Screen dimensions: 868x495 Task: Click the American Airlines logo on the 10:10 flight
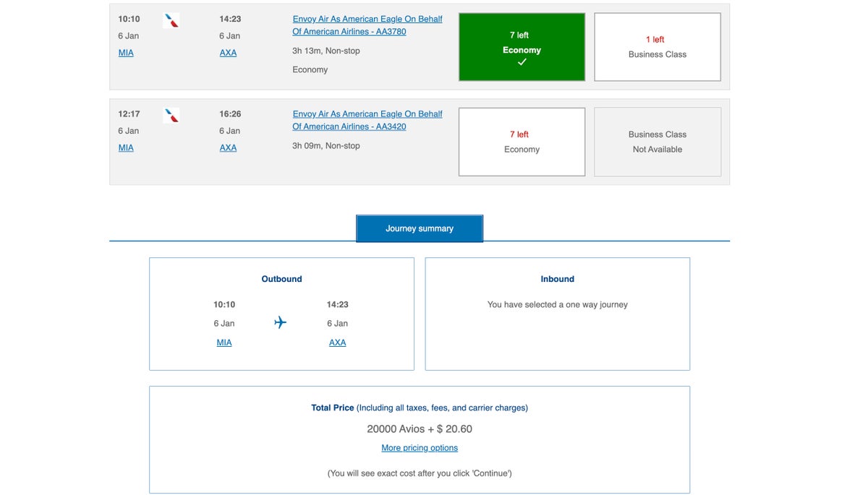click(x=171, y=20)
